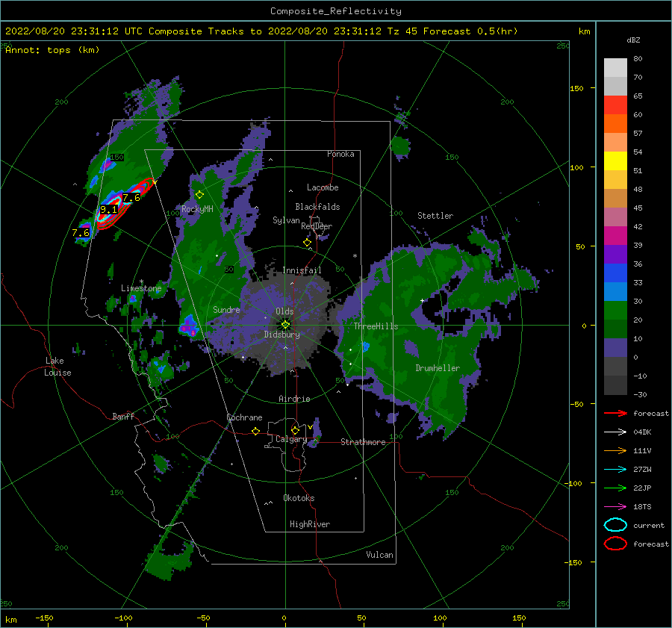The height and width of the screenshot is (628, 672).
Task: Click the Cochrane city label
Action: tap(244, 417)
